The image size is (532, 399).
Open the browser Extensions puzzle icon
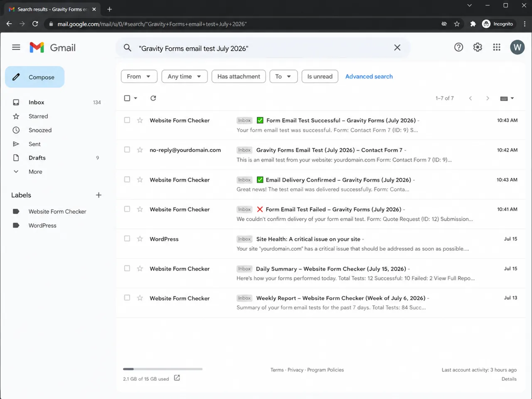click(x=473, y=24)
